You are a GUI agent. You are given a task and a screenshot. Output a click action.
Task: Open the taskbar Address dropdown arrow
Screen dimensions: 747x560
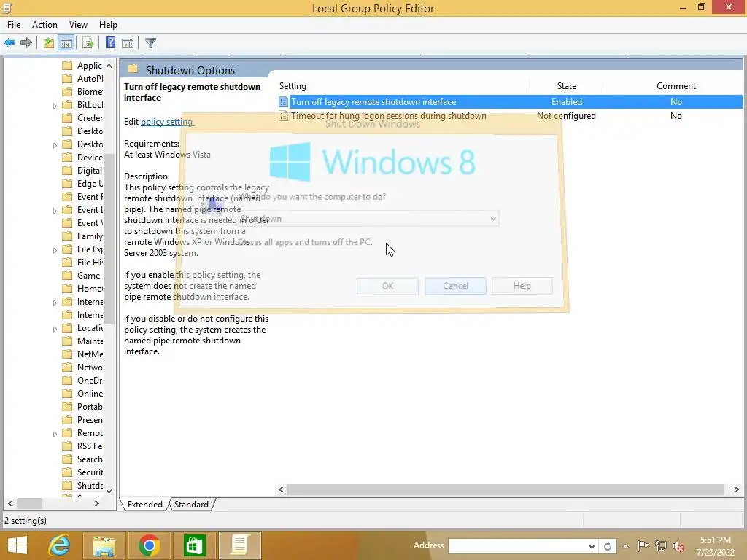[591, 546]
